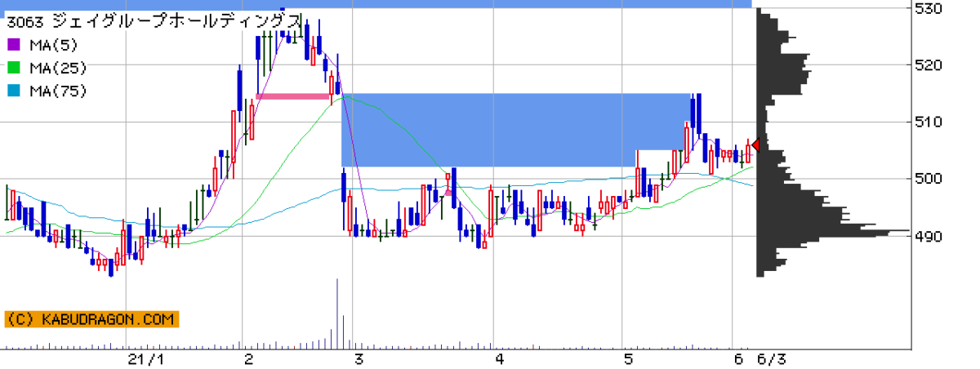The image size is (980, 369).
Task: Click the MA(75) legend label
Action: coord(57,91)
